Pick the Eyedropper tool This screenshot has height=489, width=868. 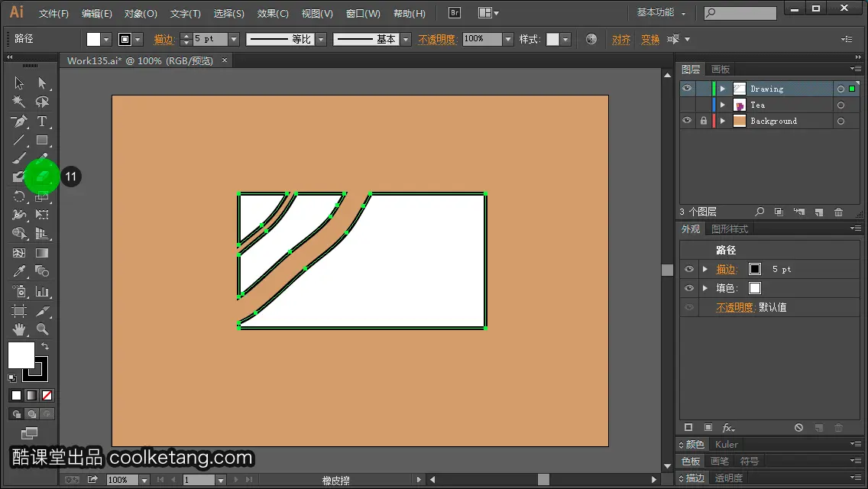click(19, 271)
